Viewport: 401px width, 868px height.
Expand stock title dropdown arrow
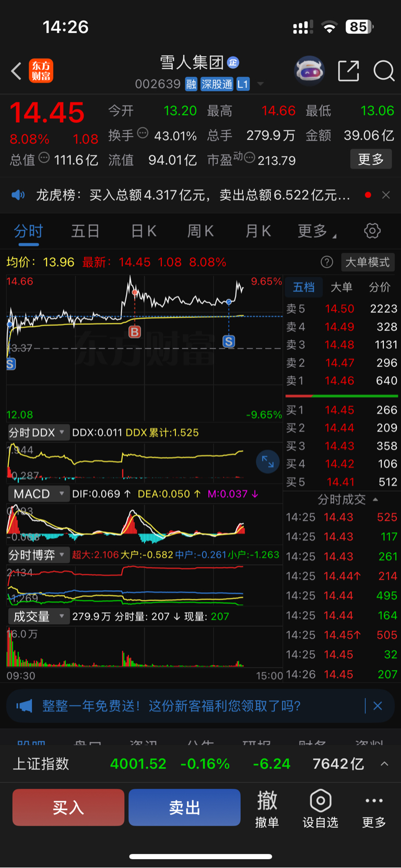[260, 84]
